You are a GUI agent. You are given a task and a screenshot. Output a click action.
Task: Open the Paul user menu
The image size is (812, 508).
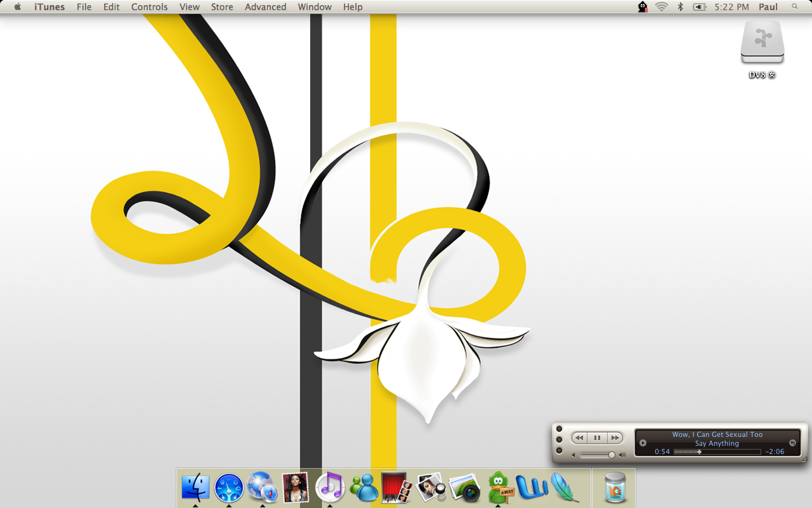pos(768,7)
